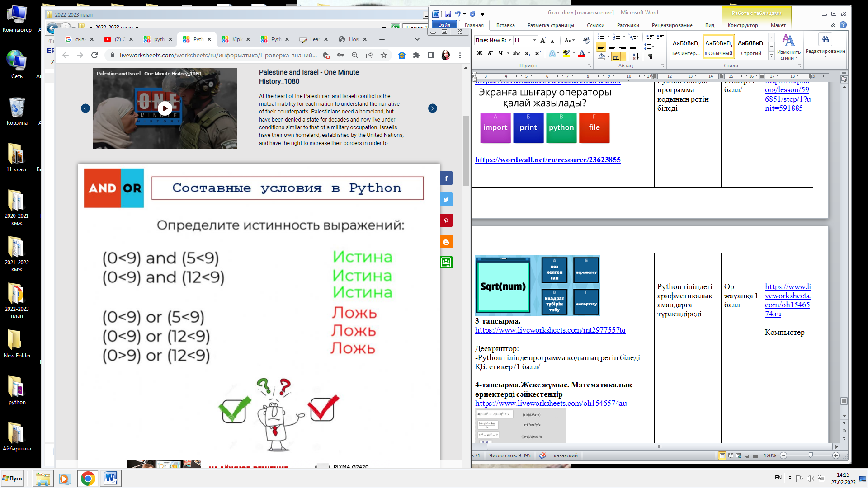Screen dimensions: 868x488
Task: Bookmark this page with star icon
Action: [x=384, y=55]
